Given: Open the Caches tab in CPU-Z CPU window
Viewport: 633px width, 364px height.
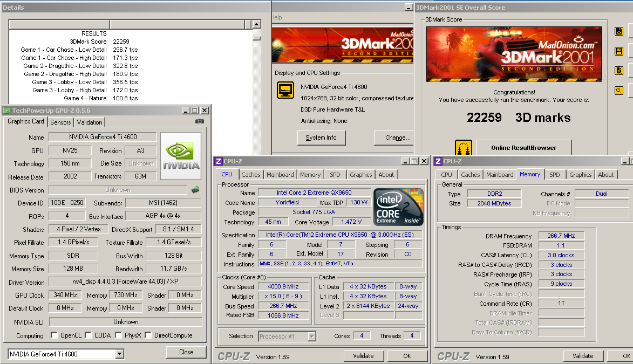Looking at the screenshot, I should 251,175.
